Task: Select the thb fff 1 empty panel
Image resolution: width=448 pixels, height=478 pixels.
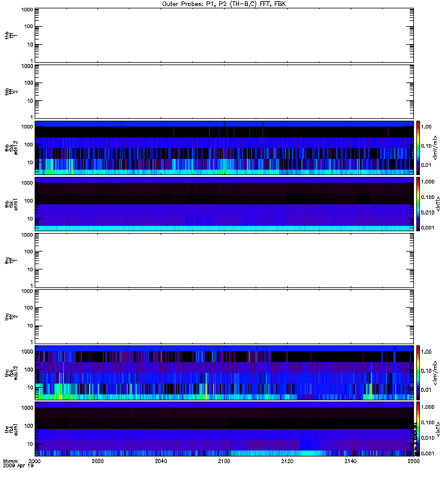Action: point(224,35)
